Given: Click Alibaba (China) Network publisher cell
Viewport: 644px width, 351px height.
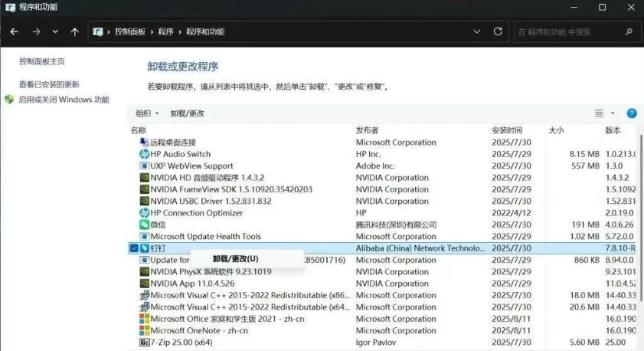Looking at the screenshot, I should tap(420, 248).
